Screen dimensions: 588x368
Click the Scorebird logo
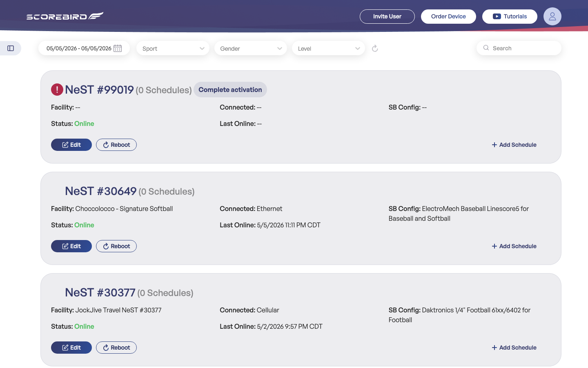(65, 16)
